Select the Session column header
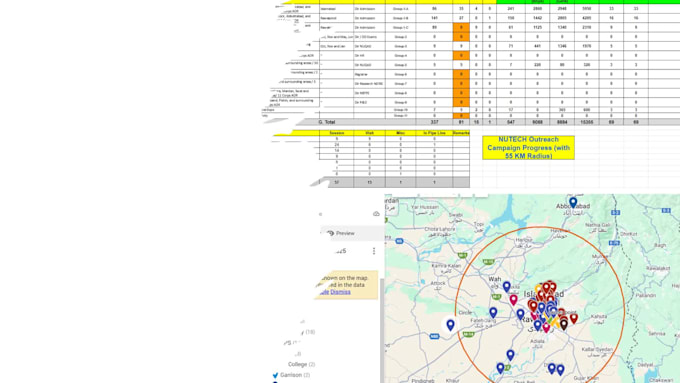The width and height of the screenshot is (680, 383). point(337,133)
